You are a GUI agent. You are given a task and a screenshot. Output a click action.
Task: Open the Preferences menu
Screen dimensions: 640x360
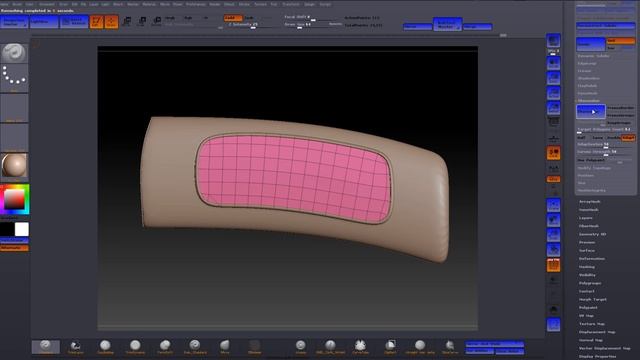pos(196,4)
